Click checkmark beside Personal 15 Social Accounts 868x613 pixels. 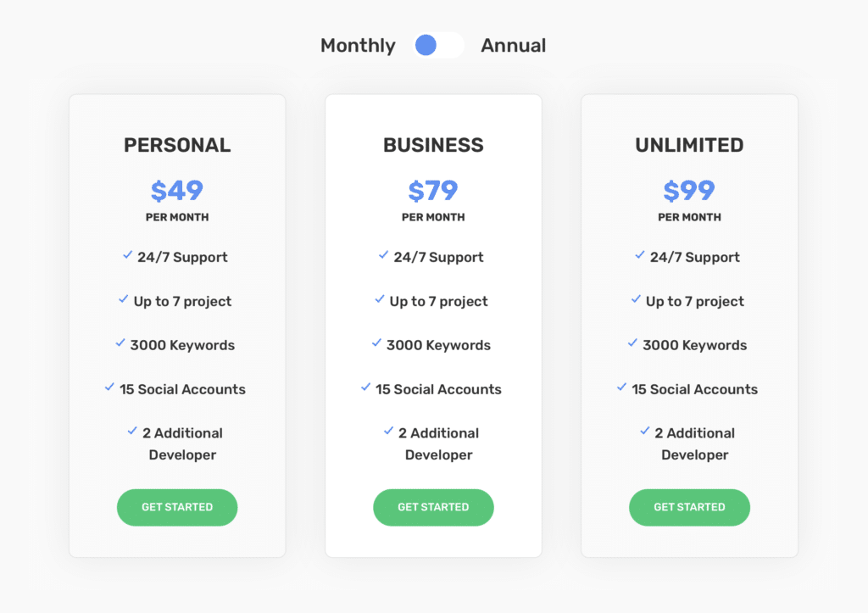tap(109, 387)
